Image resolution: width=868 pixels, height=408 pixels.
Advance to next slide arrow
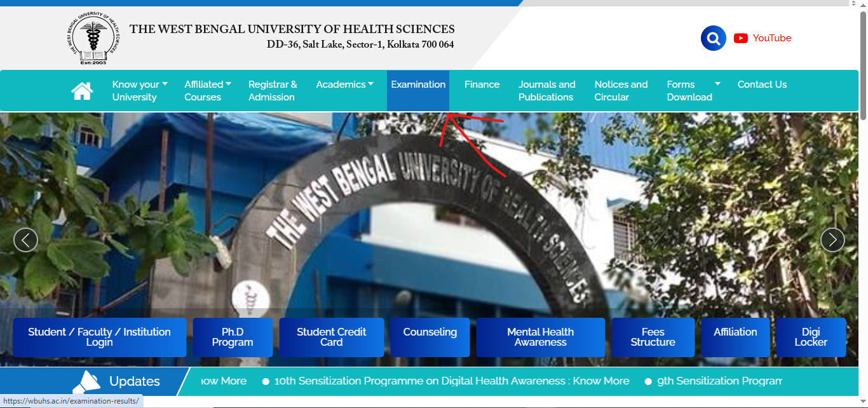(x=832, y=240)
